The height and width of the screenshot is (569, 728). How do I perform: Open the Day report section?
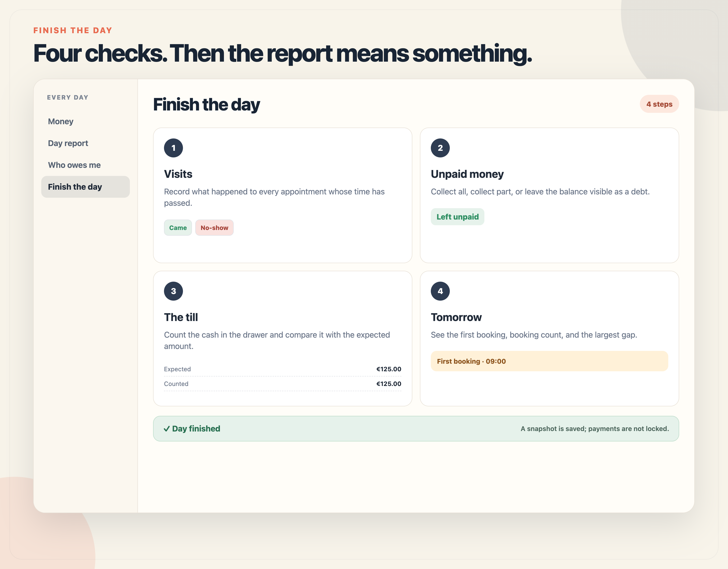tap(85, 143)
